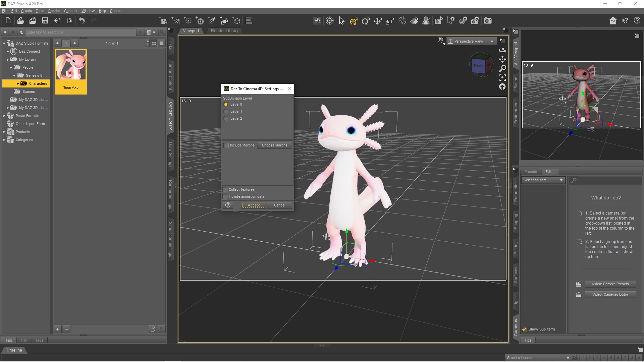Open the Connect menu
Viewport: 644px width, 362px height.
tap(71, 11)
